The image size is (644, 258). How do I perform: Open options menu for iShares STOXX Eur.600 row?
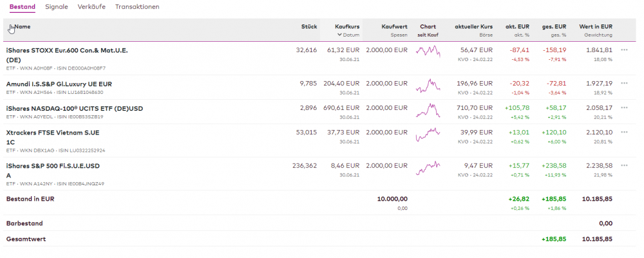coord(623,50)
